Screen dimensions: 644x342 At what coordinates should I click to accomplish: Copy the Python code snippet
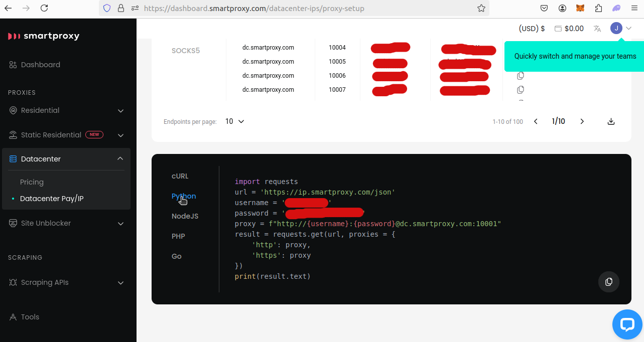click(609, 282)
